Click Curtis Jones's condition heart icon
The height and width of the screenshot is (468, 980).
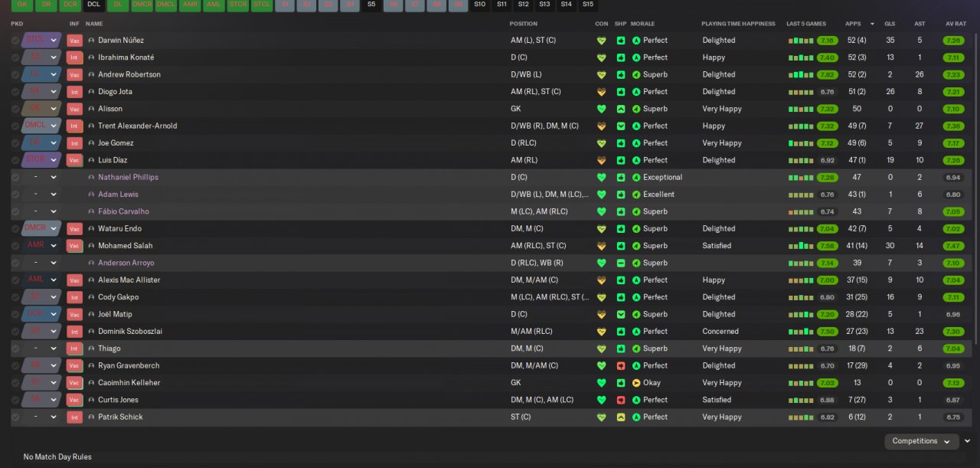pyautogui.click(x=602, y=400)
